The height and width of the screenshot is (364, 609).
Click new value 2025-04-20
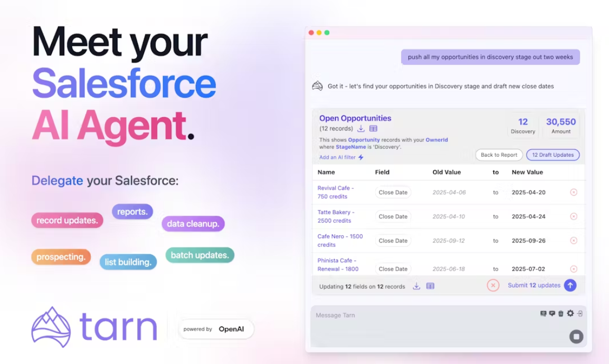(x=529, y=192)
